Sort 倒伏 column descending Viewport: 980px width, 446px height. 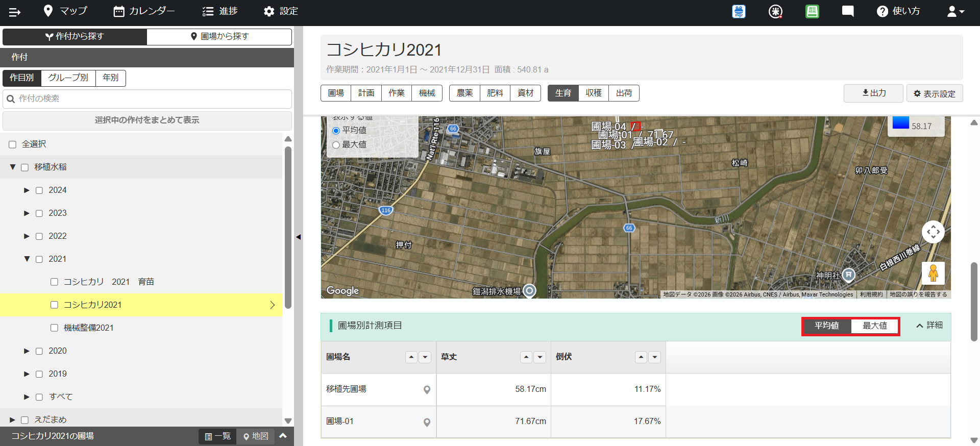pos(654,357)
